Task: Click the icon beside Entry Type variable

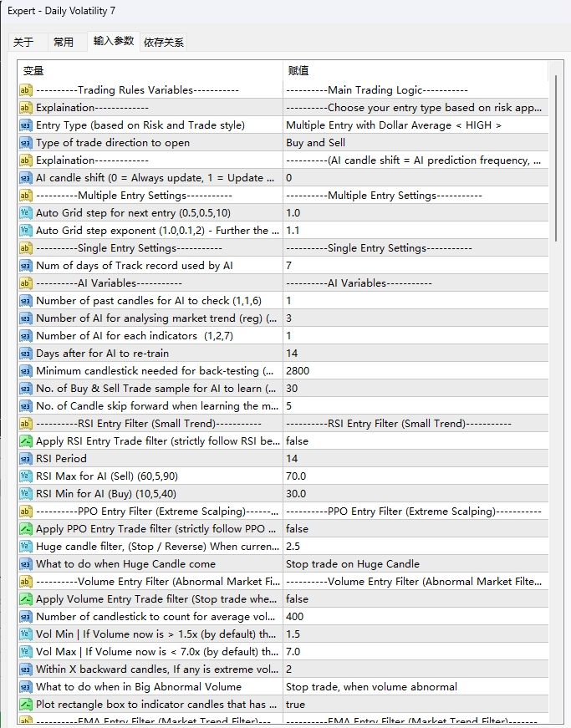Action: pyautogui.click(x=25, y=125)
